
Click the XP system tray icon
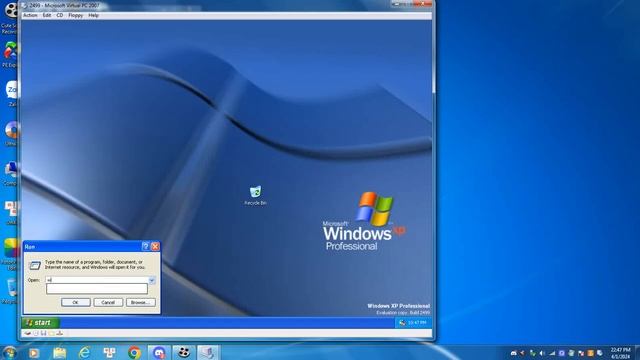(402, 323)
